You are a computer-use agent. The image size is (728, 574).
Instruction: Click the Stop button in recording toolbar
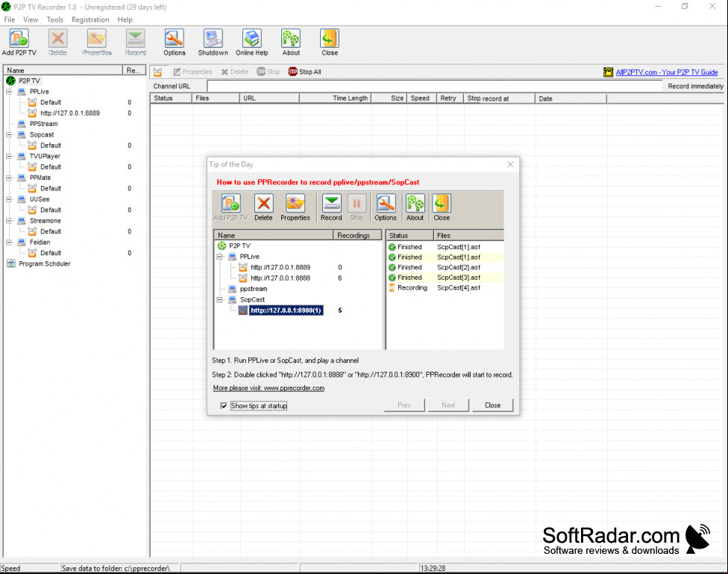(269, 72)
